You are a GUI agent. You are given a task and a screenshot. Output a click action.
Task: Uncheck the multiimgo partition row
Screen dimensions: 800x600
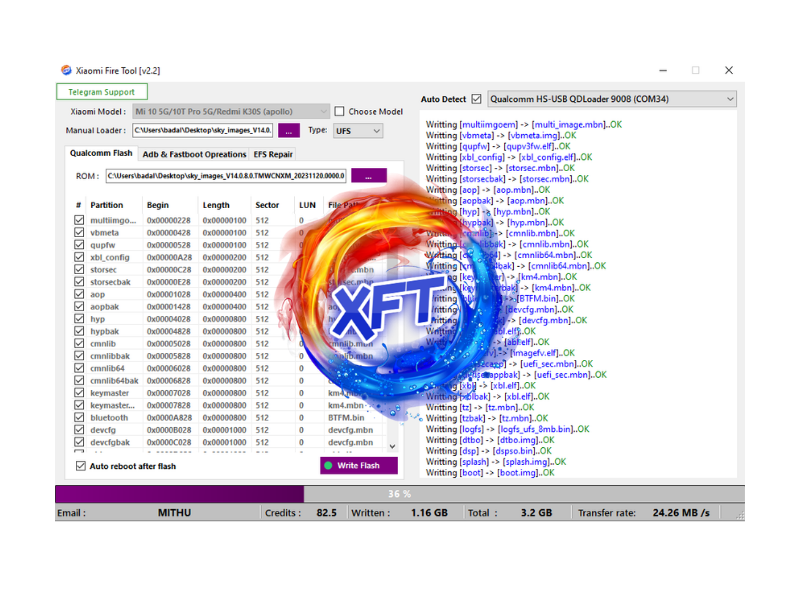coord(79,220)
